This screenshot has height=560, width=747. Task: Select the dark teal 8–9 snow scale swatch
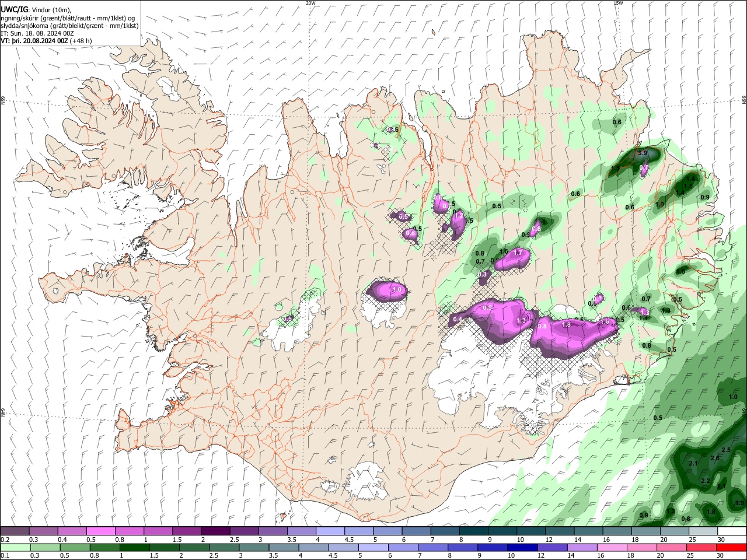474,531
